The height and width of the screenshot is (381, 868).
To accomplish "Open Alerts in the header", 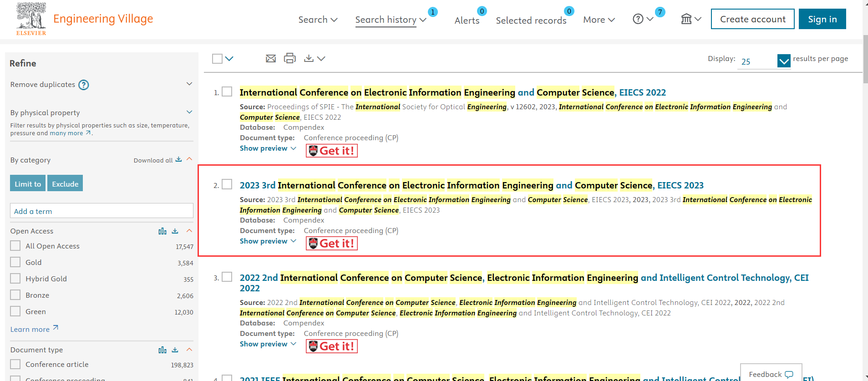I will [467, 20].
